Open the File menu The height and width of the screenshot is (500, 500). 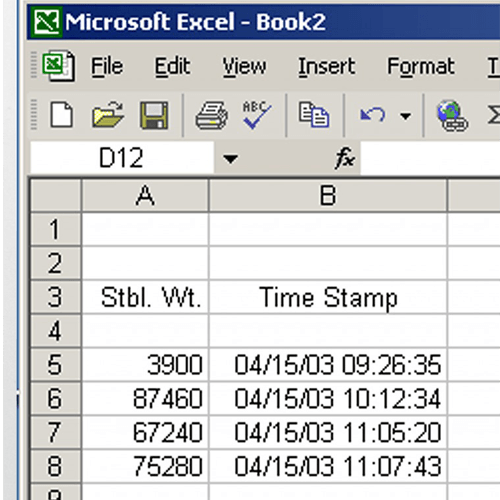[107, 66]
